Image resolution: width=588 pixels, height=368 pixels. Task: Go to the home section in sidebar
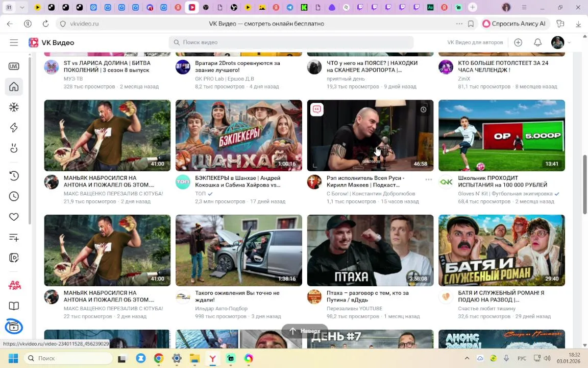[x=14, y=87]
